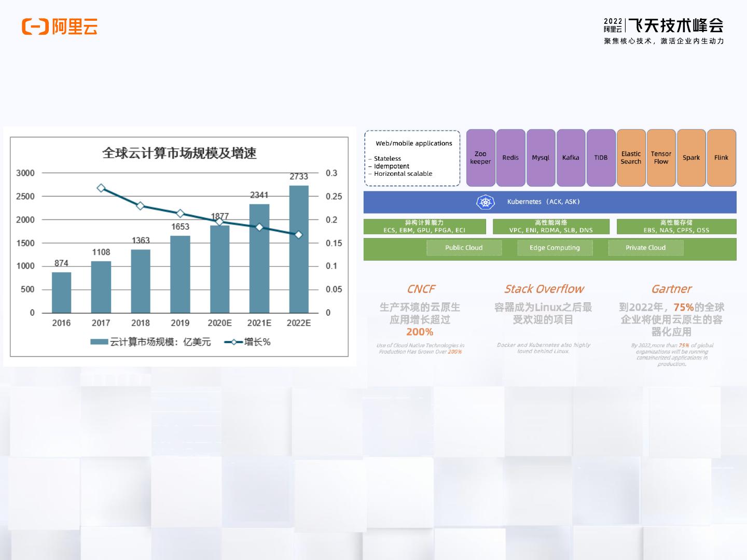The height and width of the screenshot is (560, 747).
Task: Click the 高性能存储 green box
Action: tap(676, 227)
